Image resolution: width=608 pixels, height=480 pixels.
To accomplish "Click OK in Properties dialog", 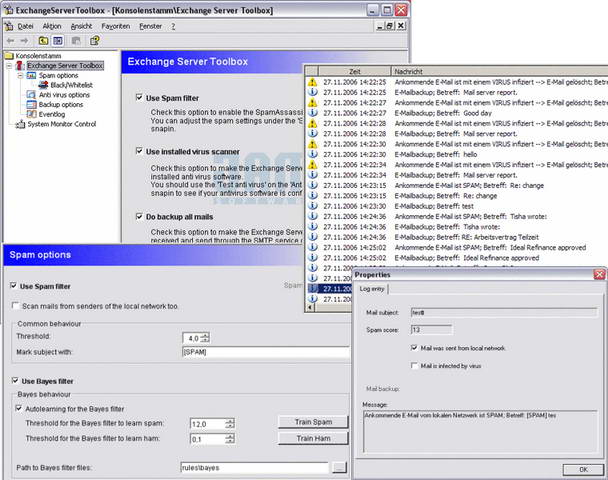I will (x=583, y=470).
